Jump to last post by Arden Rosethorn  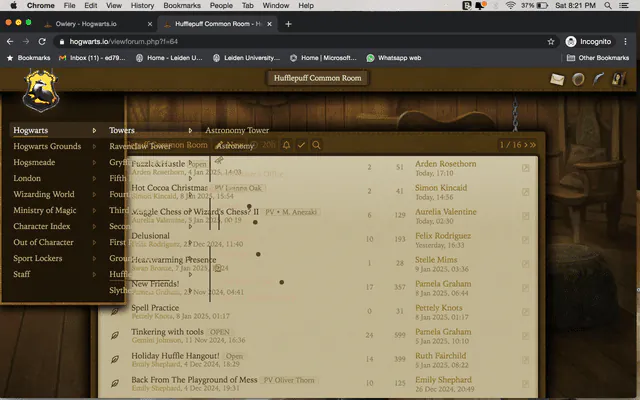(526, 168)
